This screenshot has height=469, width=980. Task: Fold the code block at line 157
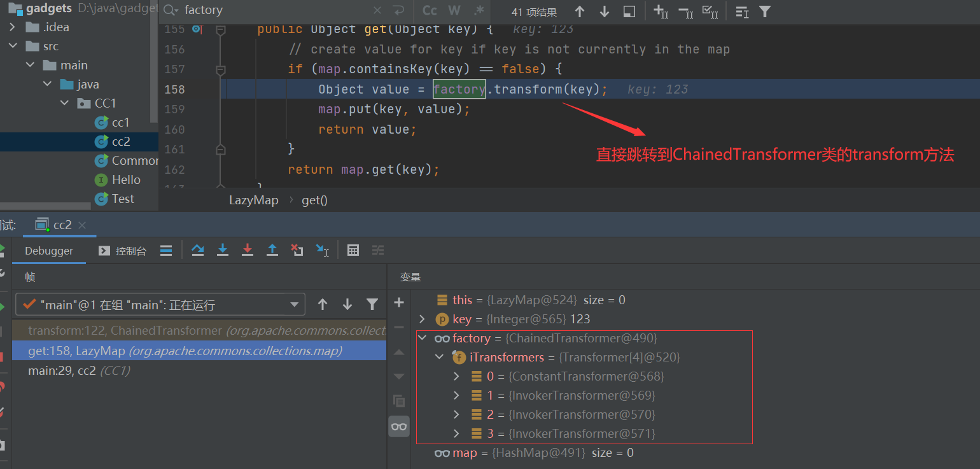coord(221,69)
